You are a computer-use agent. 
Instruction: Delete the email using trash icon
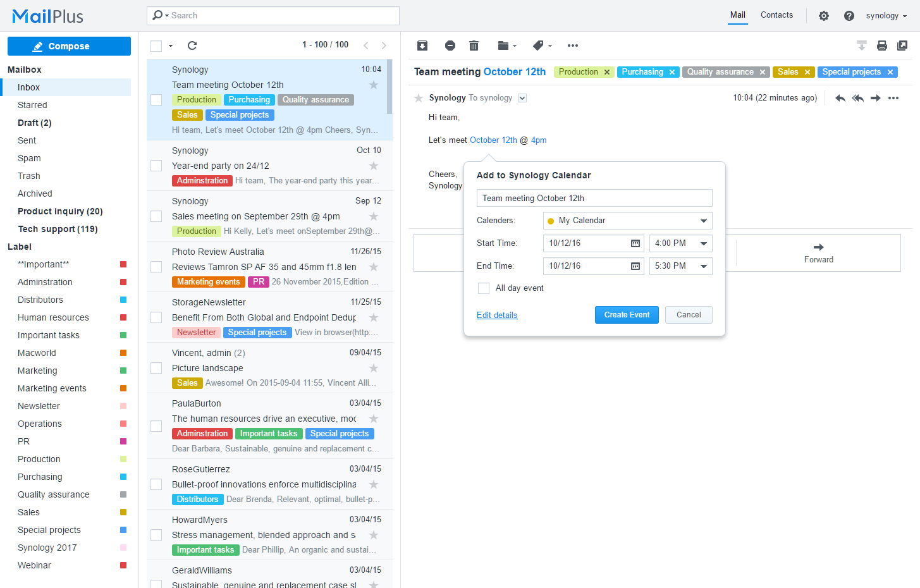pos(474,46)
